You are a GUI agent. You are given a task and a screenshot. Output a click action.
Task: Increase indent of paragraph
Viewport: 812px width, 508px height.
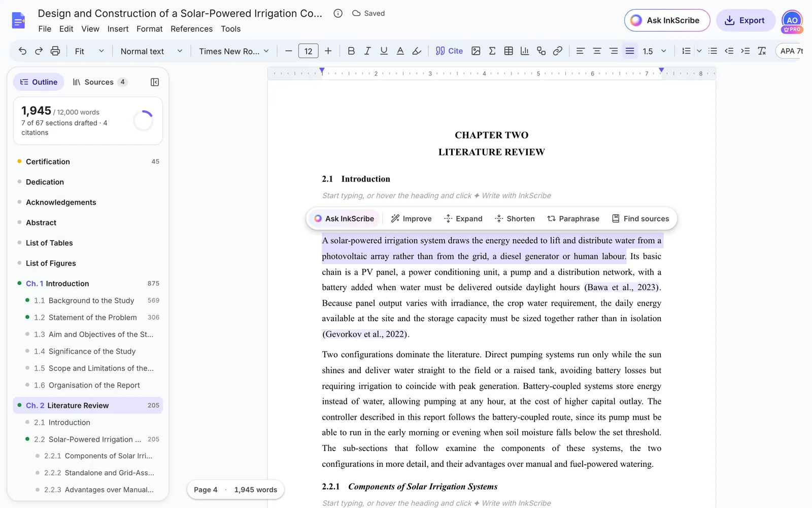745,51
